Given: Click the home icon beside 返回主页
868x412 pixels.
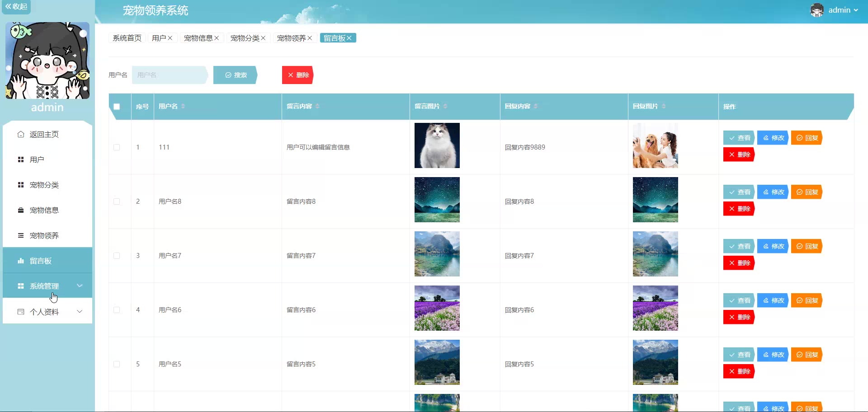Looking at the screenshot, I should tap(21, 134).
